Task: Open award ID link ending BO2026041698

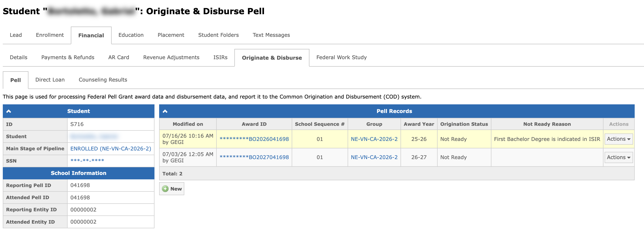Action: click(x=254, y=139)
